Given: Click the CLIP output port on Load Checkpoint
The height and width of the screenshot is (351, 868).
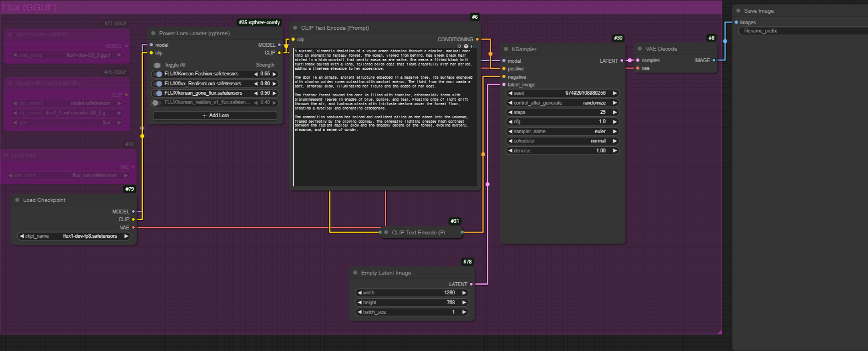Looking at the screenshot, I should coord(133,220).
